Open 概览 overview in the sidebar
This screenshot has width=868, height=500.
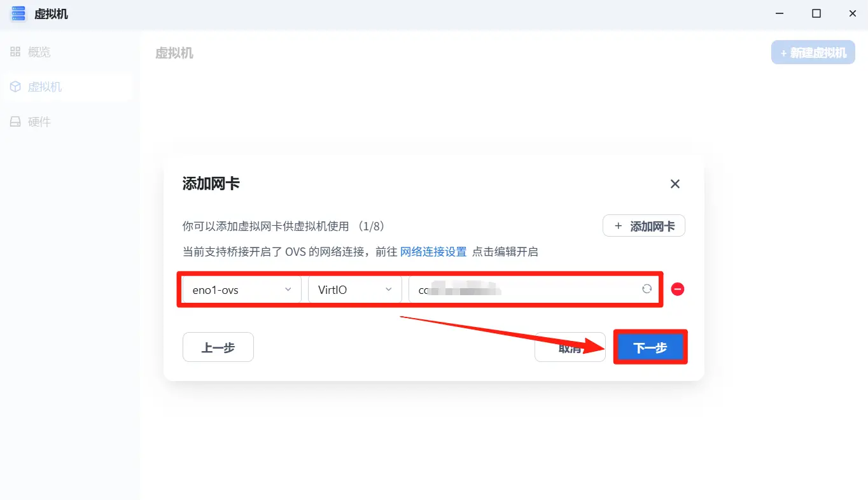coord(39,52)
